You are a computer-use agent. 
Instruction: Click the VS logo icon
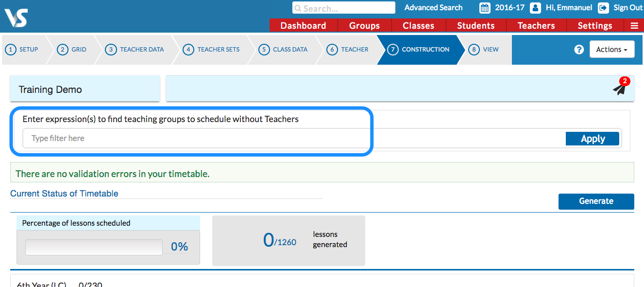(x=16, y=18)
